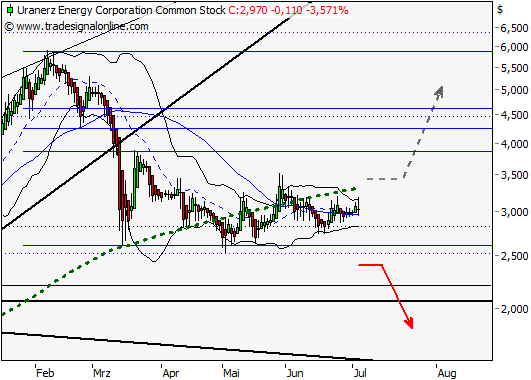Click the 3,500 price axis label

514,175
